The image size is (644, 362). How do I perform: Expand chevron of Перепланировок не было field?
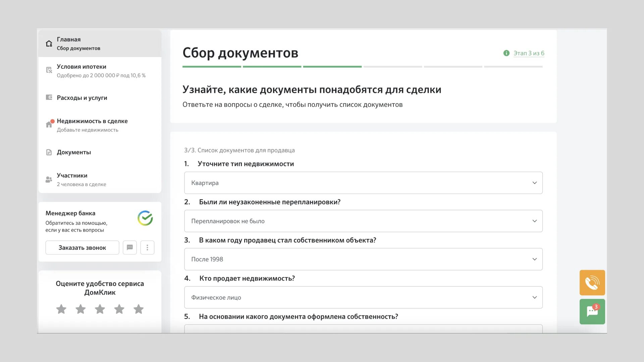tap(535, 221)
